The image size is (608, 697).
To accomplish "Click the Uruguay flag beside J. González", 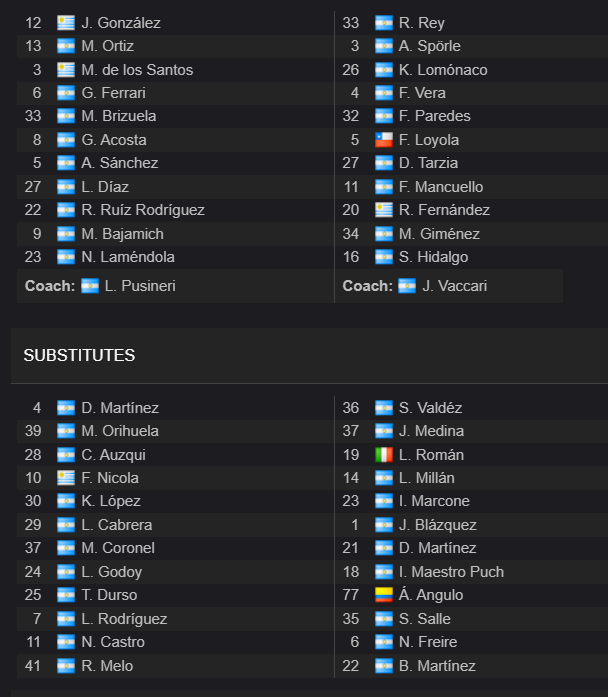I will coord(66,23).
